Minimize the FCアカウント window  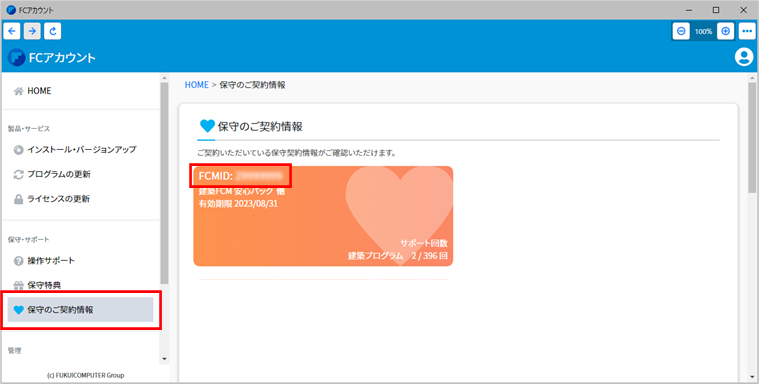(x=689, y=10)
